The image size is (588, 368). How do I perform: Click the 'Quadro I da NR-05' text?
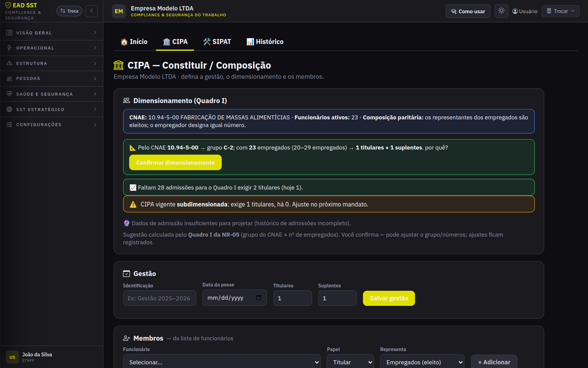[x=214, y=235]
